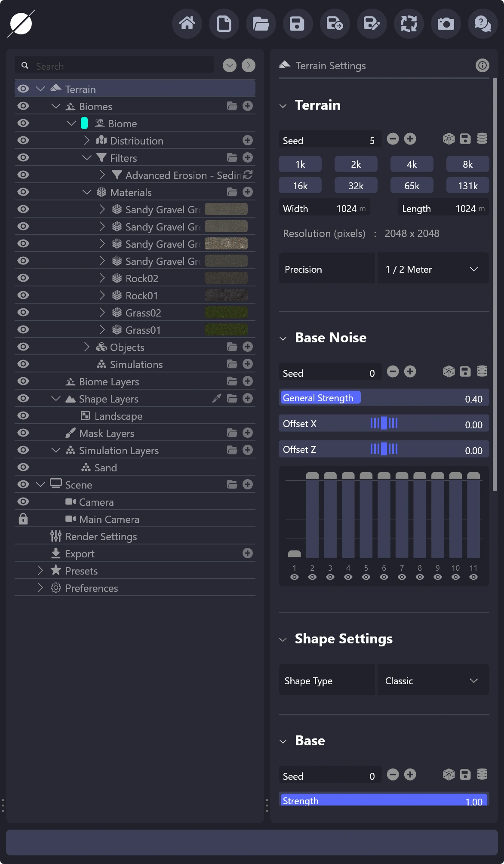Image resolution: width=504 pixels, height=864 pixels.
Task: Open the Shape Type dropdown
Action: (x=433, y=681)
